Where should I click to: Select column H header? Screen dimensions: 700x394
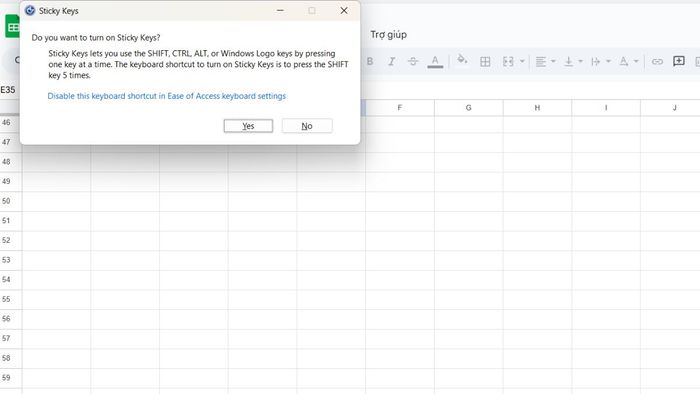pyautogui.click(x=537, y=108)
